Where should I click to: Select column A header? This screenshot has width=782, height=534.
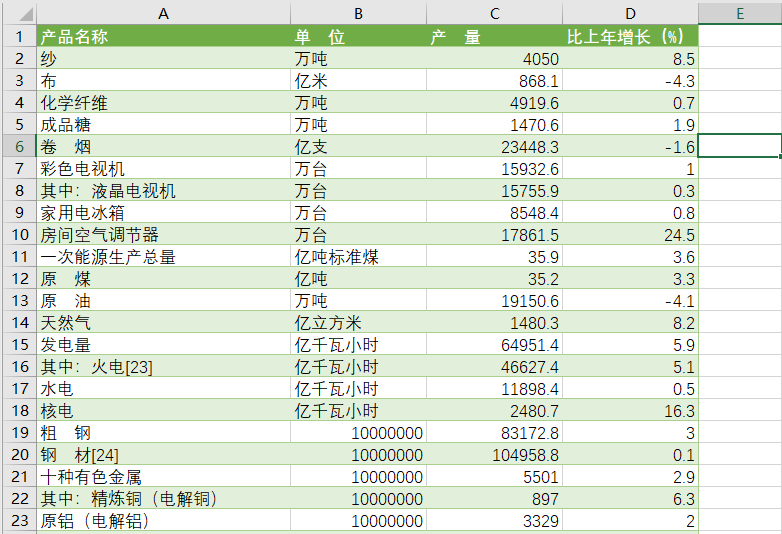point(164,13)
